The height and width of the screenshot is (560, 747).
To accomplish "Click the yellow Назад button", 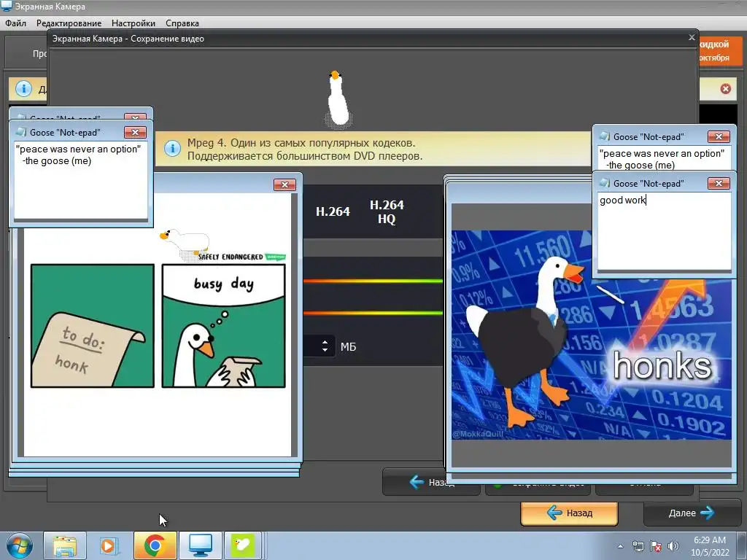I will coord(569,513).
